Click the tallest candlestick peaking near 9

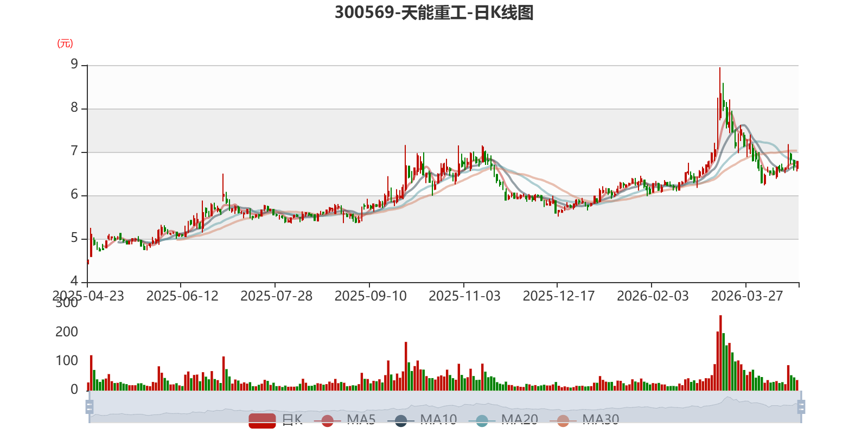click(720, 93)
